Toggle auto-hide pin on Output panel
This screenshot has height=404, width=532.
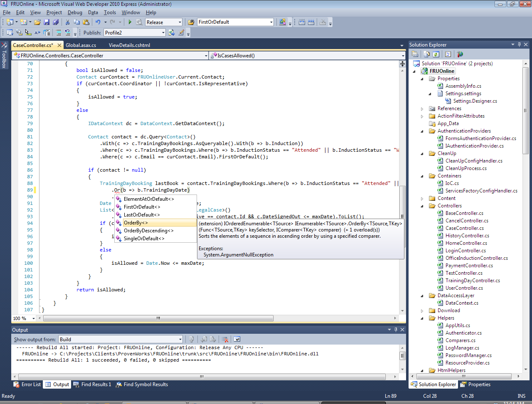pos(396,330)
